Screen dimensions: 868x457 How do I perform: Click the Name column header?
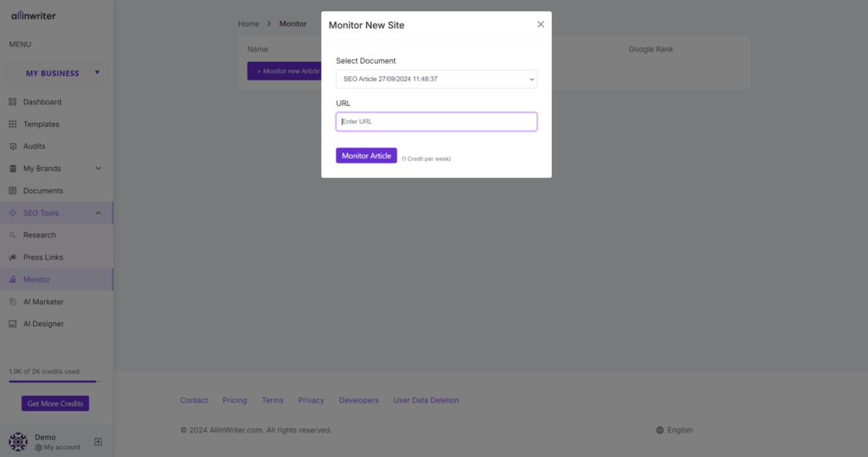(x=258, y=49)
